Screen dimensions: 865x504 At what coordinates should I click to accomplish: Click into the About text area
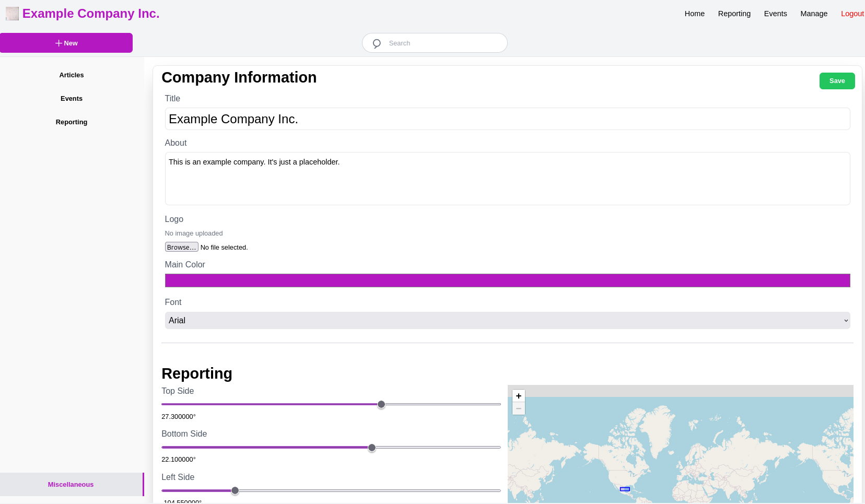[507, 179]
